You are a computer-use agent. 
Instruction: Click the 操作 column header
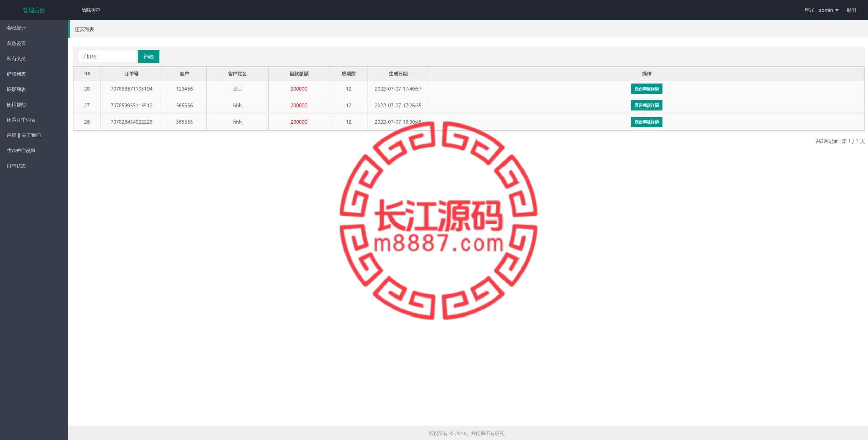tap(647, 74)
